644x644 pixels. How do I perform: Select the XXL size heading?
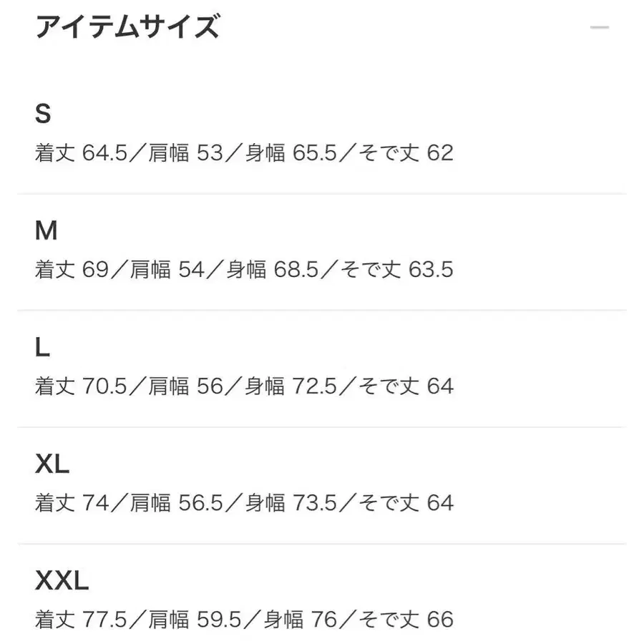[x=61, y=580]
